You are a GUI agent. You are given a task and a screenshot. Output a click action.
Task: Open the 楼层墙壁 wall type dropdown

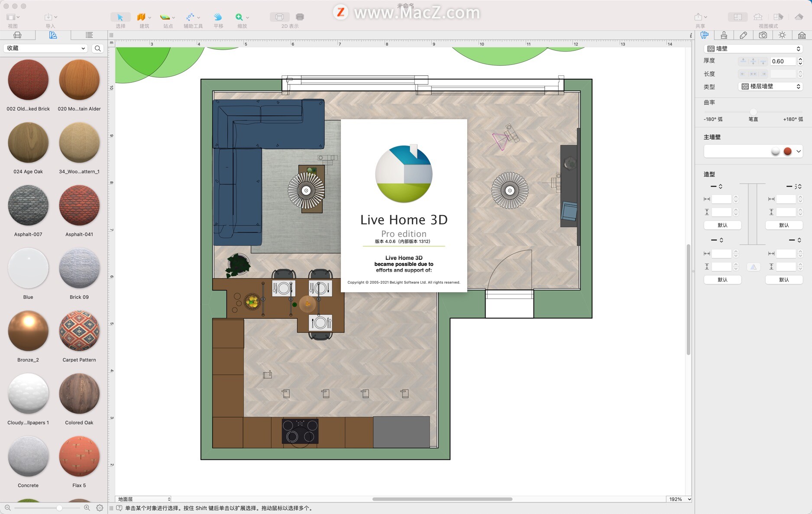[770, 87]
